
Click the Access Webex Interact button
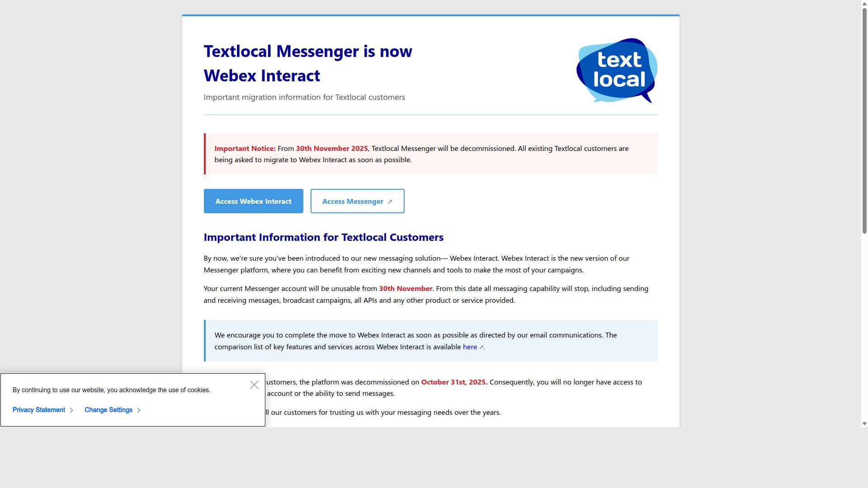pyautogui.click(x=253, y=201)
